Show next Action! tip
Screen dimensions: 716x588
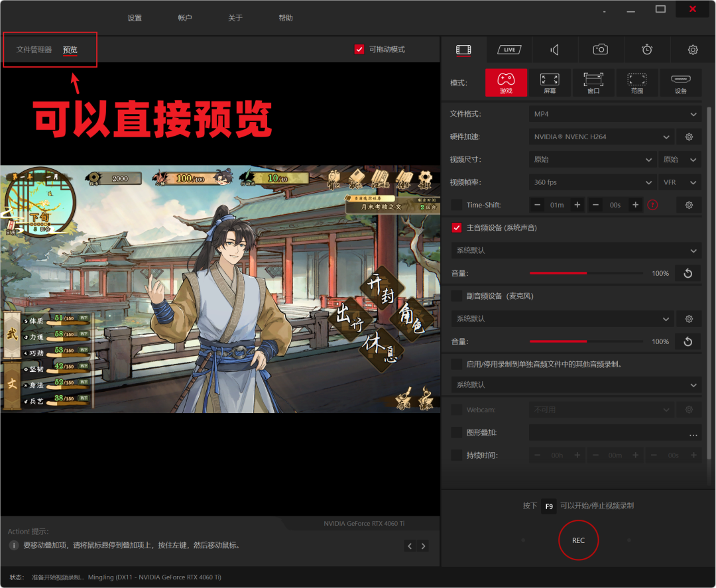[x=423, y=546]
